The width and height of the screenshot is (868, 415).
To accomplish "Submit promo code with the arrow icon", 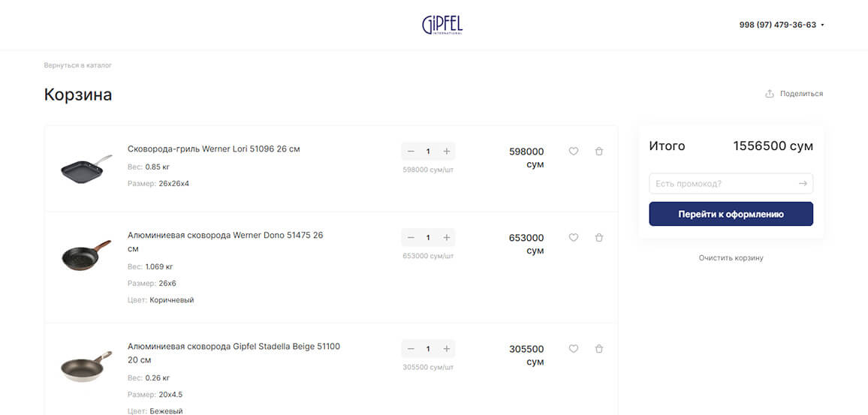I will pos(803,184).
